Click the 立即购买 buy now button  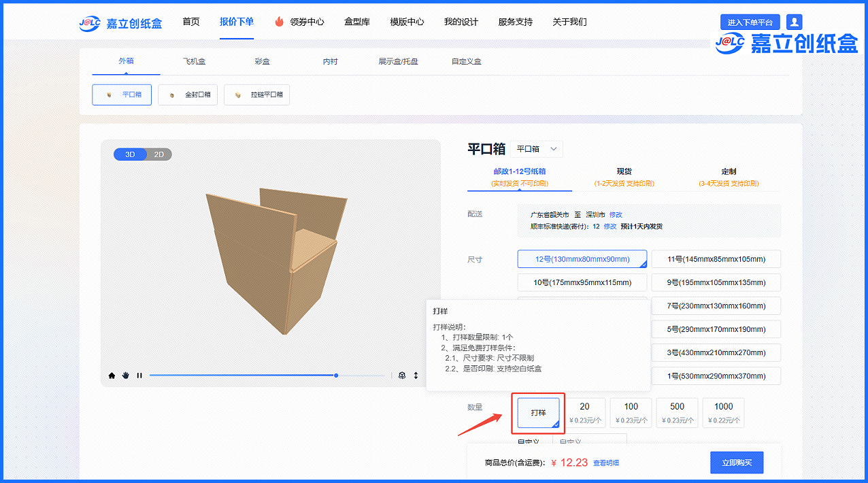coord(736,463)
